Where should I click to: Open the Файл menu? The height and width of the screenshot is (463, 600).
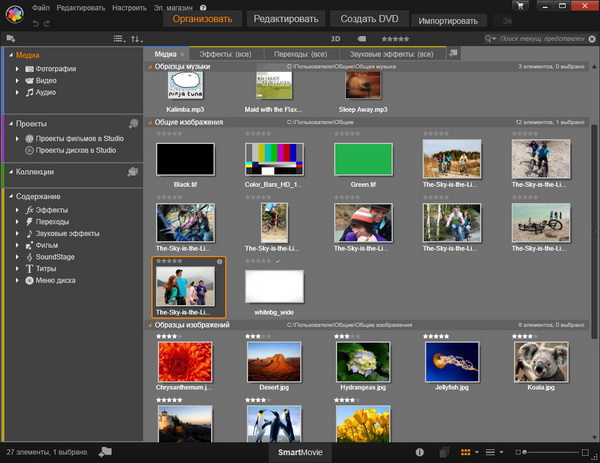[x=40, y=6]
